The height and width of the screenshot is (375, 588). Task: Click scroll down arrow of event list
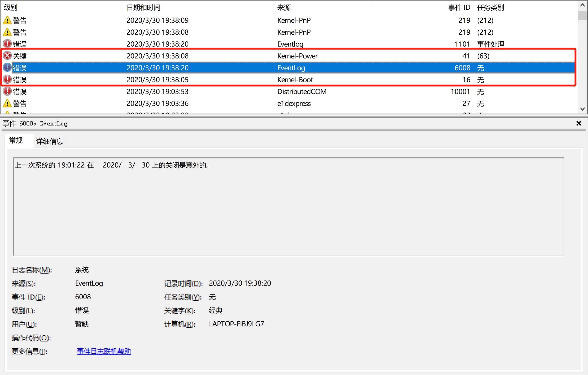582,109
